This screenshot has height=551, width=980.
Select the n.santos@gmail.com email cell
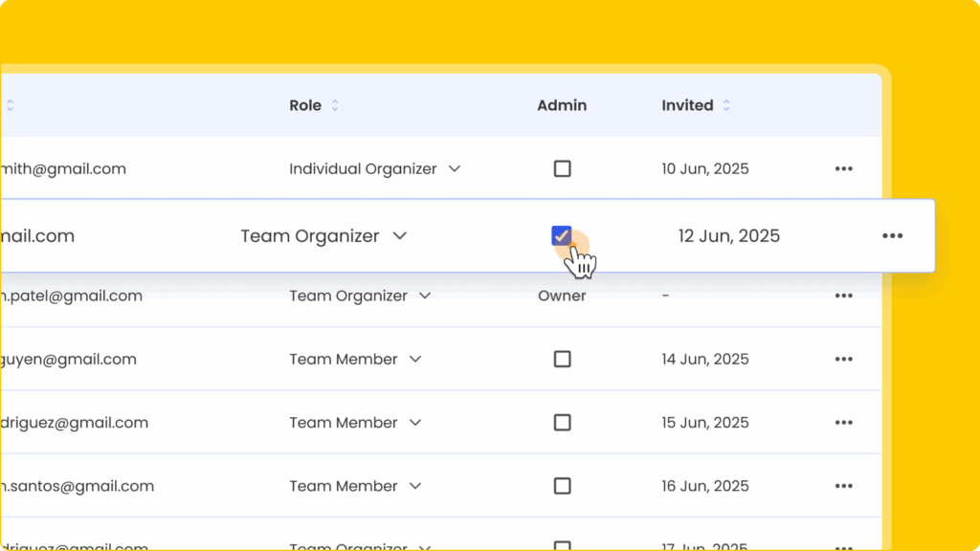77,486
